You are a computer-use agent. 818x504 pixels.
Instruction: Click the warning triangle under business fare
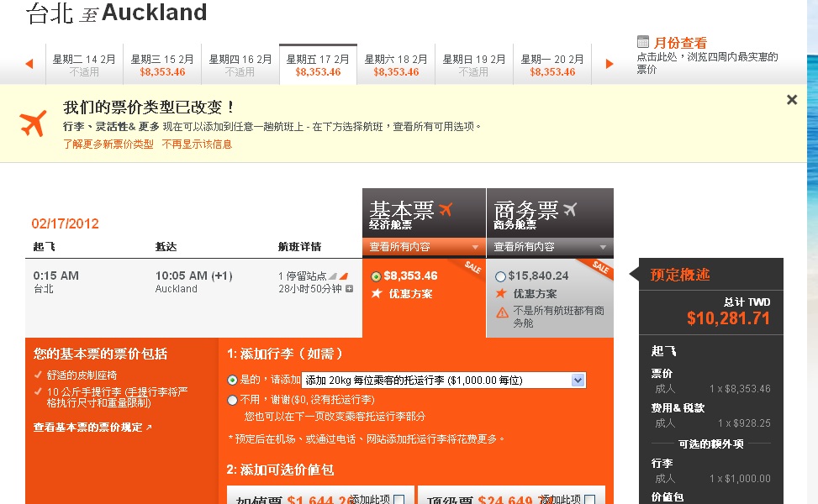click(502, 312)
